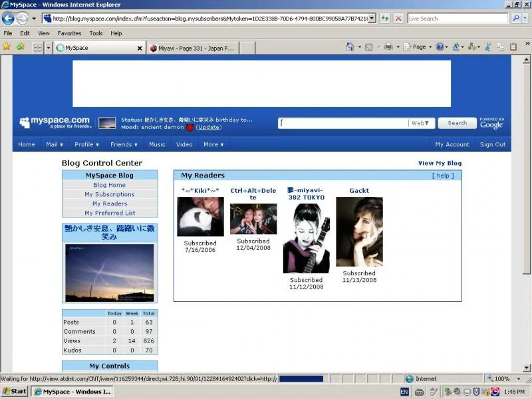Open the Quick Tabs grid icon
Image resolution: width=532 pixels, height=399 pixels.
(38, 48)
